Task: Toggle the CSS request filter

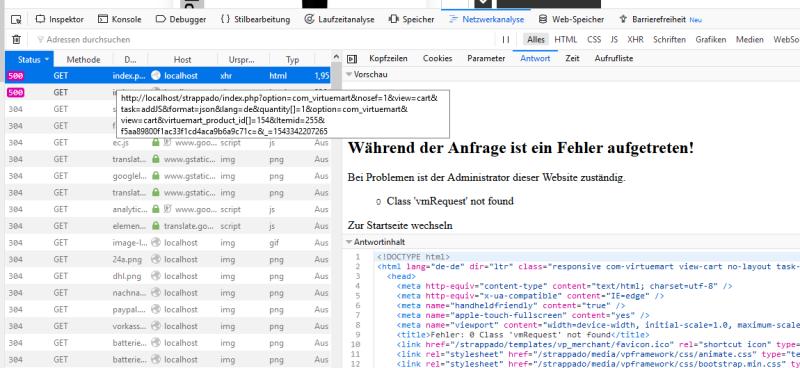Action: coord(594,39)
